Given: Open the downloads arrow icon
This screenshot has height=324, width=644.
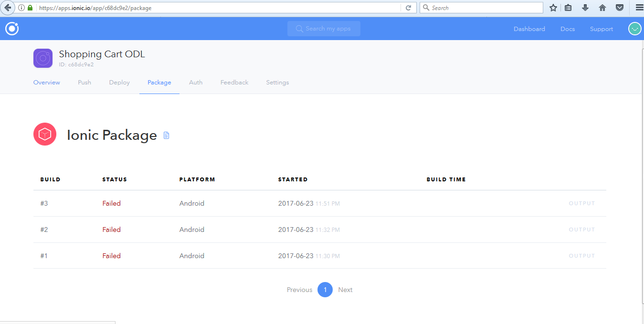Looking at the screenshot, I should pos(585,8).
